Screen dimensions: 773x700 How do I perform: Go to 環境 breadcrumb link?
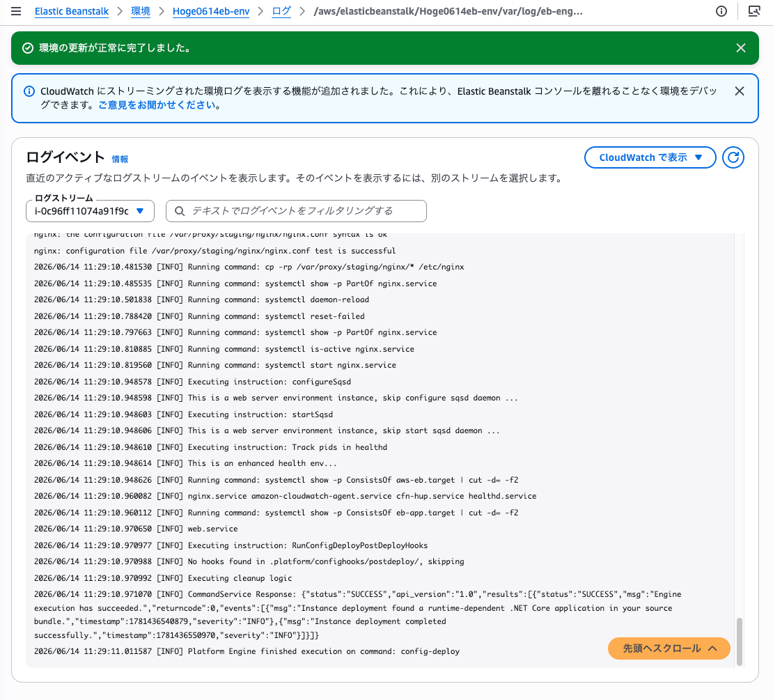click(141, 11)
